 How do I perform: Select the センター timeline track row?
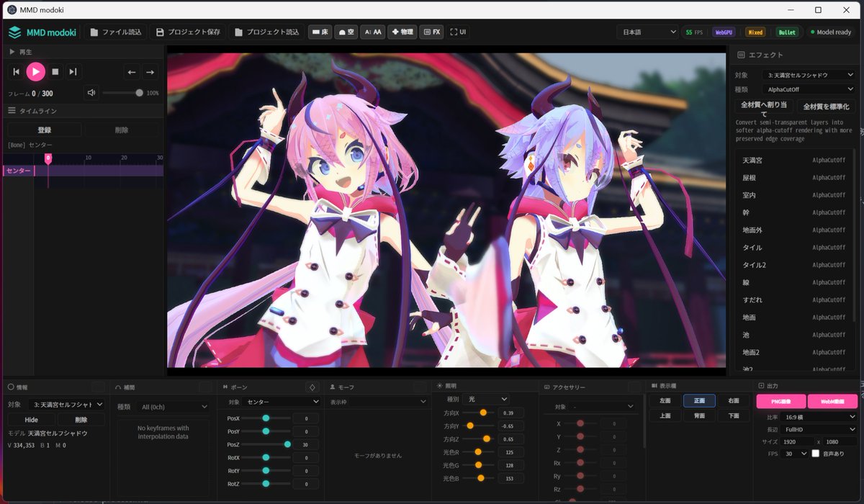82,171
